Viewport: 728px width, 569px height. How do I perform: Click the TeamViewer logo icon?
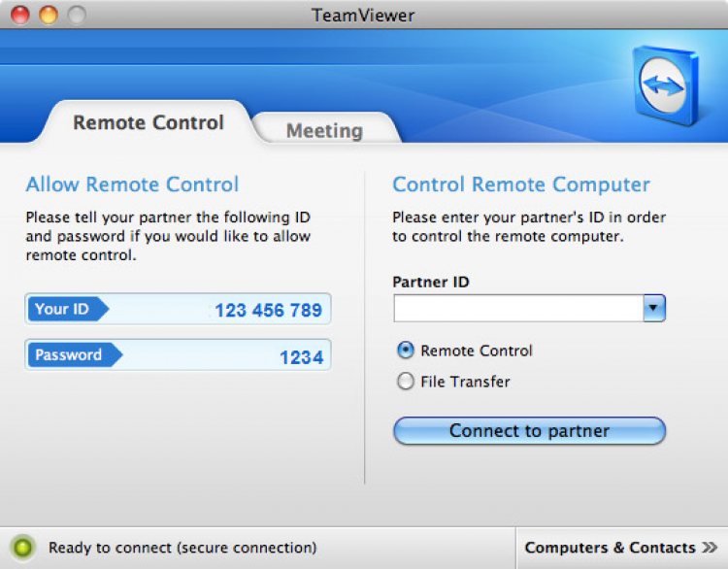coord(666,84)
